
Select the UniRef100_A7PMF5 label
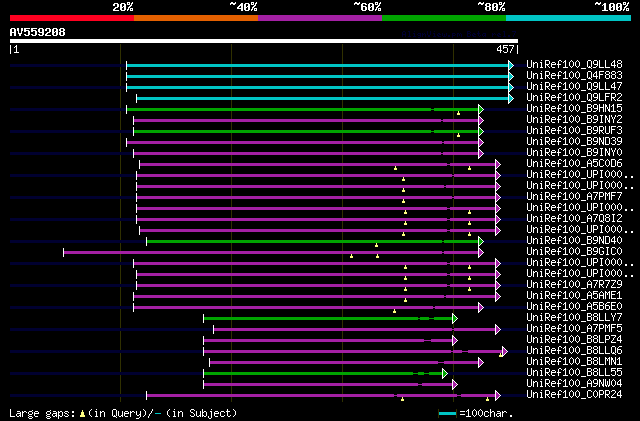(x=574, y=329)
